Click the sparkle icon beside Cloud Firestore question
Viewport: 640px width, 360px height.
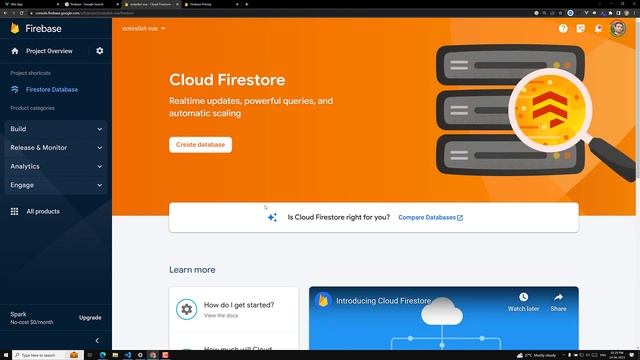tap(272, 218)
